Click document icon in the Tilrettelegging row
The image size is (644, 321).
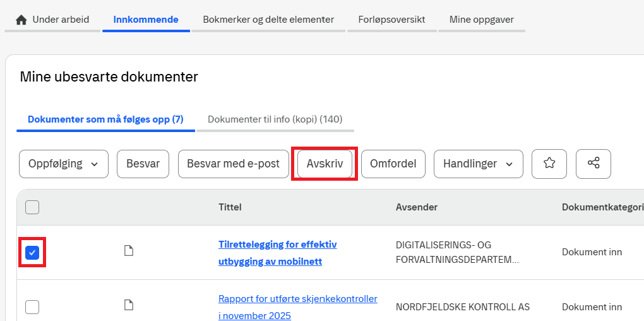129,251
